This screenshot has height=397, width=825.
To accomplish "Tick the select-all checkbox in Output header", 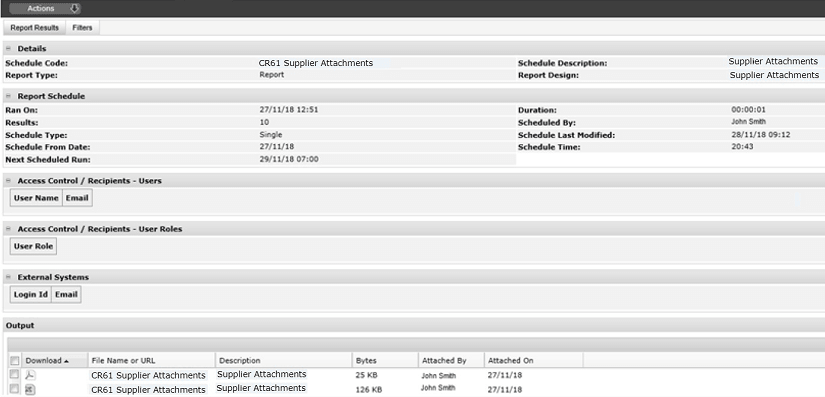I will coord(15,361).
